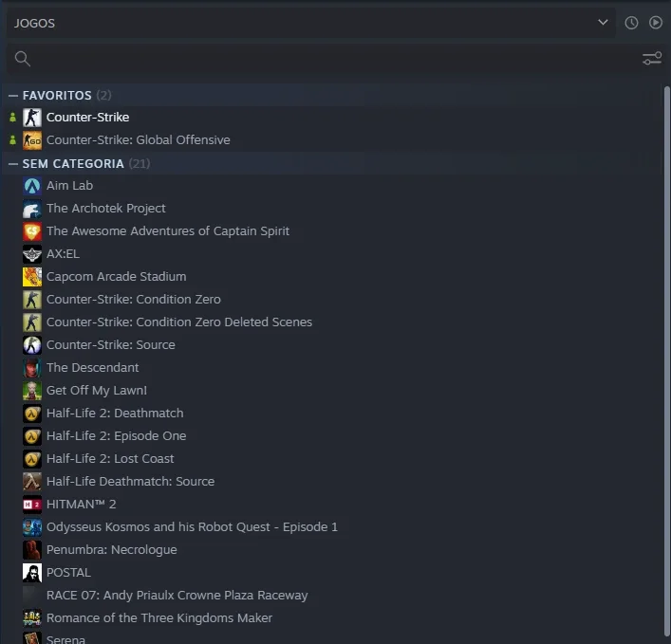
Task: Select The Archotek Project title
Action: [x=105, y=209]
